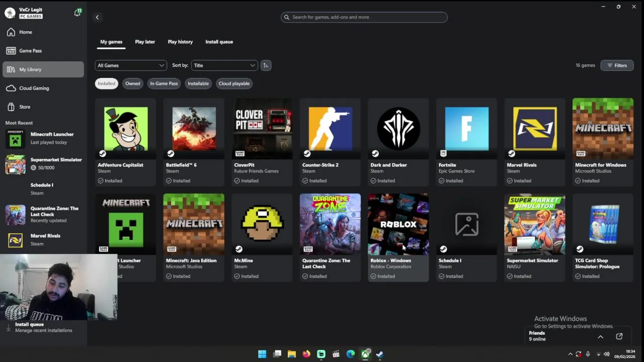Click the '16 games' count text
Viewport: 644px width, 362px height.
[x=585, y=65]
